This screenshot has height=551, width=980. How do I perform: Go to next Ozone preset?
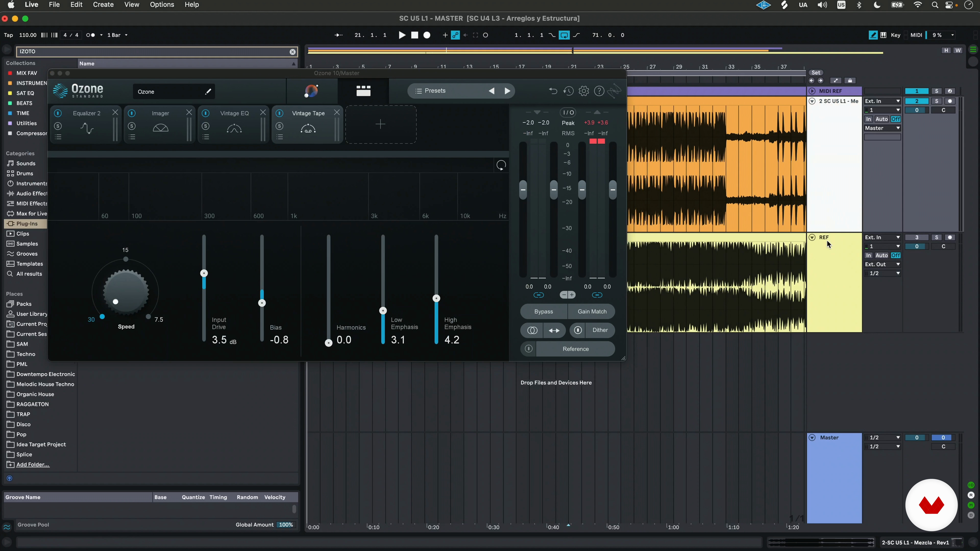[x=507, y=91]
